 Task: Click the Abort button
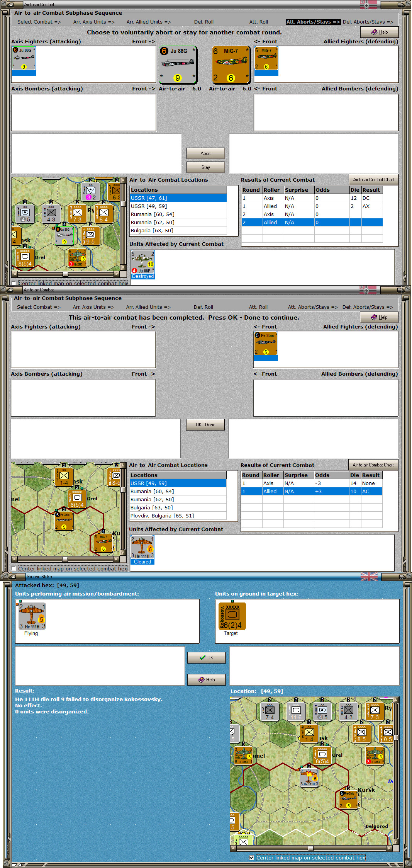coord(205,153)
